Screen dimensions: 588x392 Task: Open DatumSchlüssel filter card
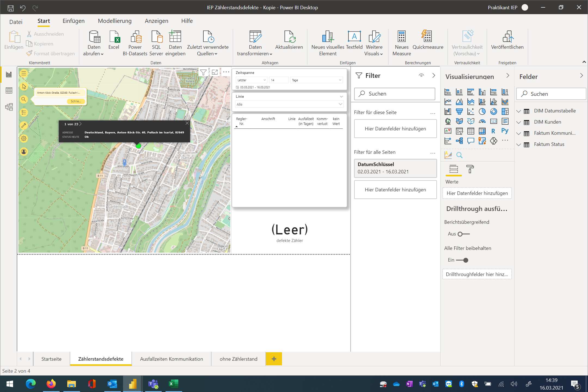click(395, 168)
